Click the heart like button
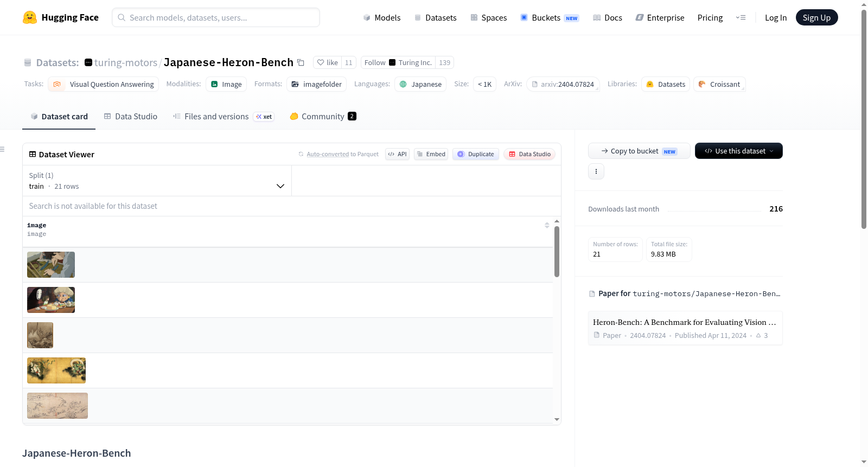 click(327, 62)
